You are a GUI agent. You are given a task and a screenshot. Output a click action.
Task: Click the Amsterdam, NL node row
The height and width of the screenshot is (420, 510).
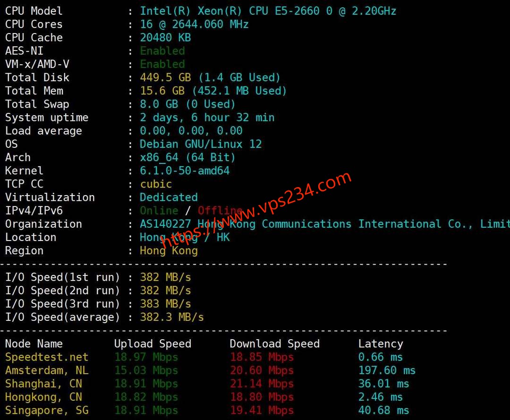pyautogui.click(x=210, y=370)
